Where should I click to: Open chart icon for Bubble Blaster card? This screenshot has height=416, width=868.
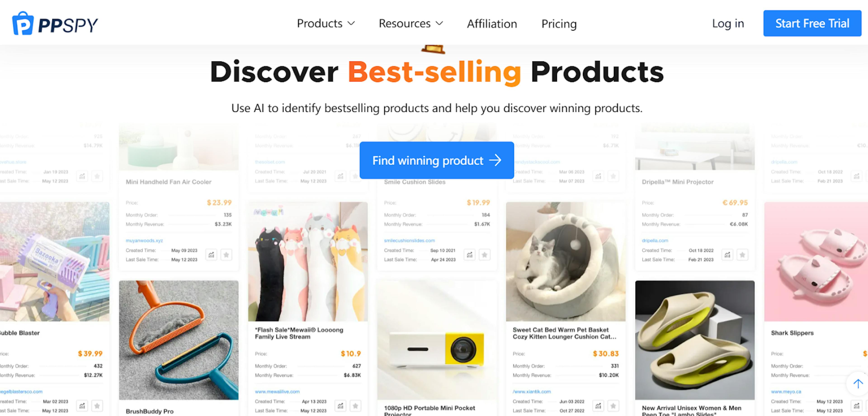pyautogui.click(x=82, y=406)
